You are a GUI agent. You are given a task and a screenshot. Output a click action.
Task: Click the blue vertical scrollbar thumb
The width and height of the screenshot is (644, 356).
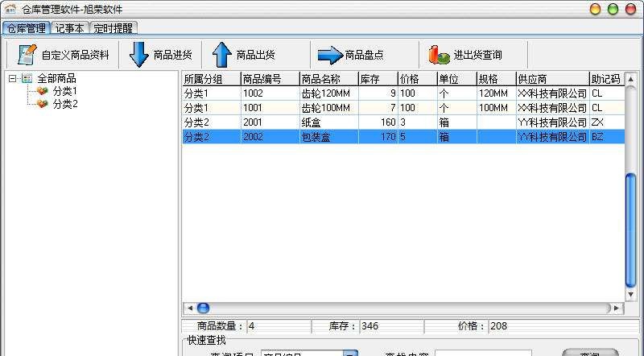631,230
